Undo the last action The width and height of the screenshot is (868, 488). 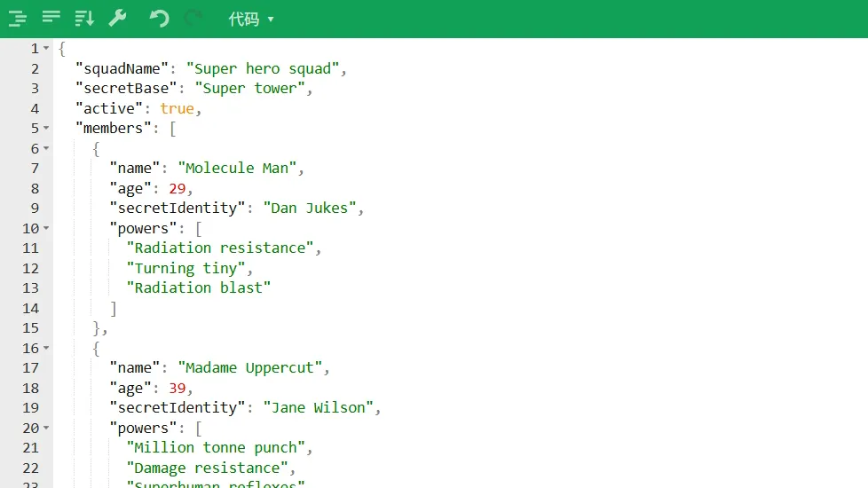click(x=160, y=19)
